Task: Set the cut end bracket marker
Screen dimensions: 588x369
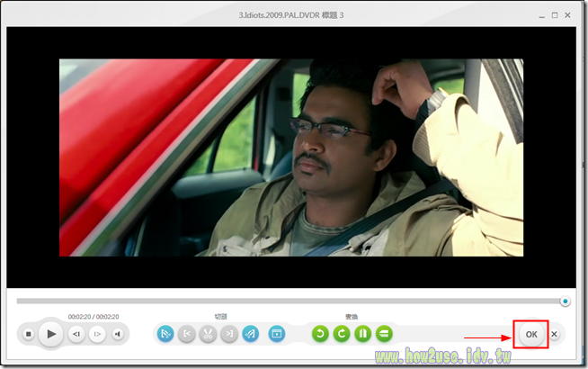Action: click(229, 334)
